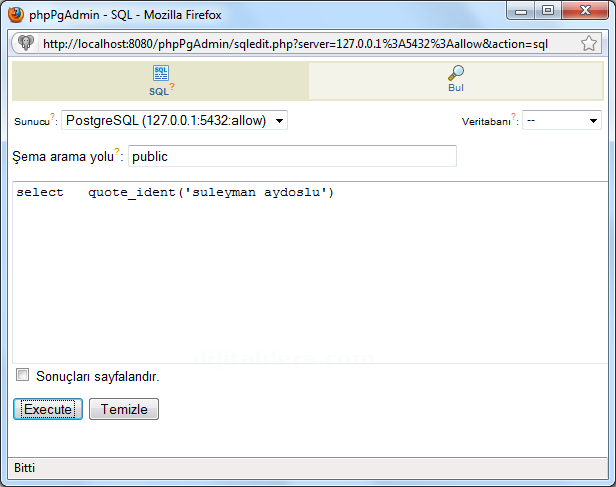Open the Veritabanı database dropdown

point(561,120)
